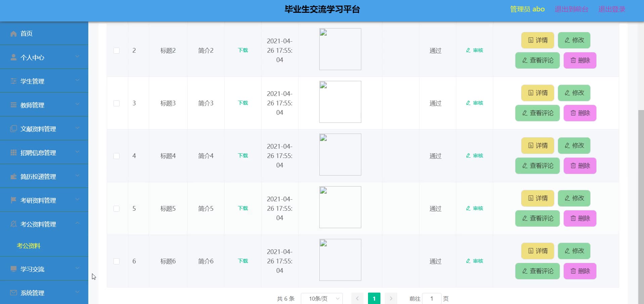Select the home icon beside 首页
The width and height of the screenshot is (644, 304).
pyautogui.click(x=13, y=34)
